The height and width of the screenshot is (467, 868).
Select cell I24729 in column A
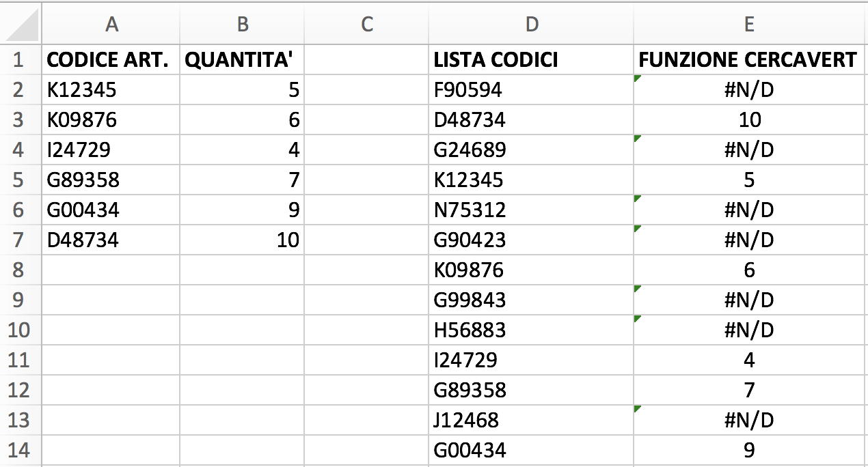coord(111,150)
